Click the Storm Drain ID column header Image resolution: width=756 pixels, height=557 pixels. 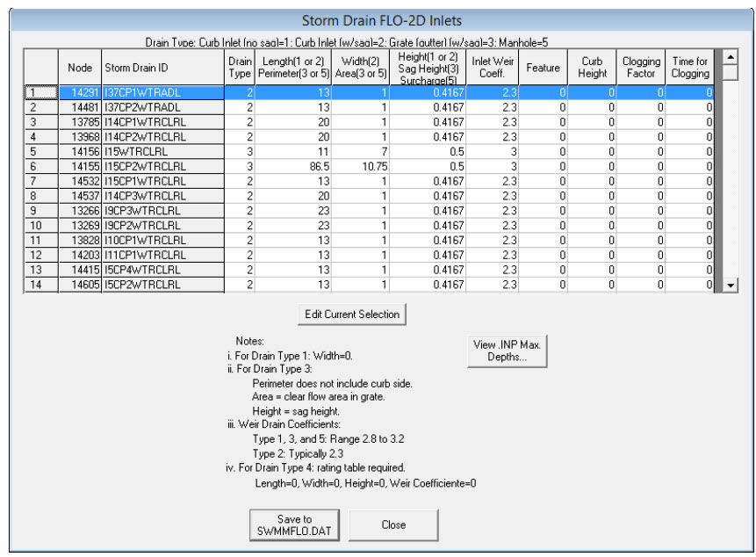162,68
